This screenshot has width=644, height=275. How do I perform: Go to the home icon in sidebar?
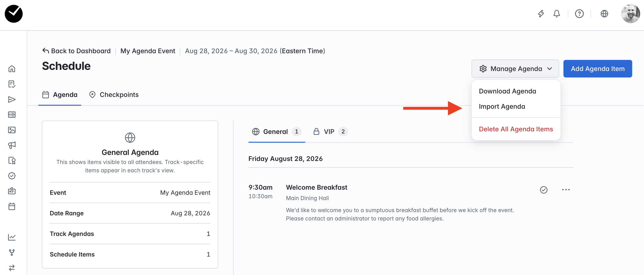tap(12, 69)
